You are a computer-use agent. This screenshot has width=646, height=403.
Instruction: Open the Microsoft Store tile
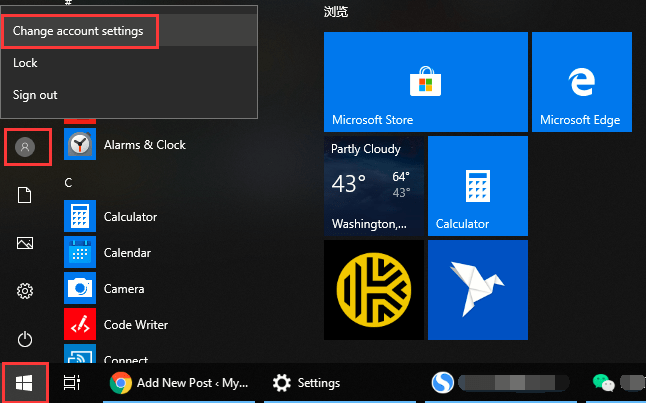click(426, 82)
